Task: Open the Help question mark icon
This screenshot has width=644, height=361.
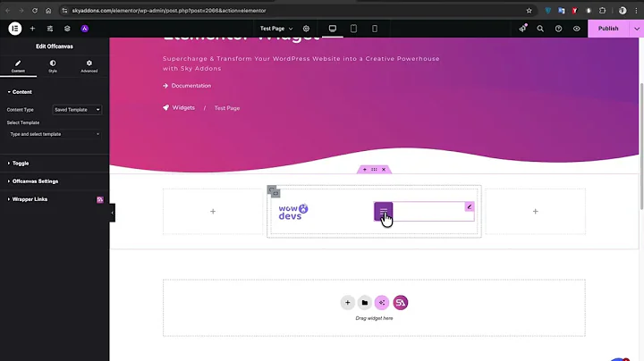Action: pos(558,29)
